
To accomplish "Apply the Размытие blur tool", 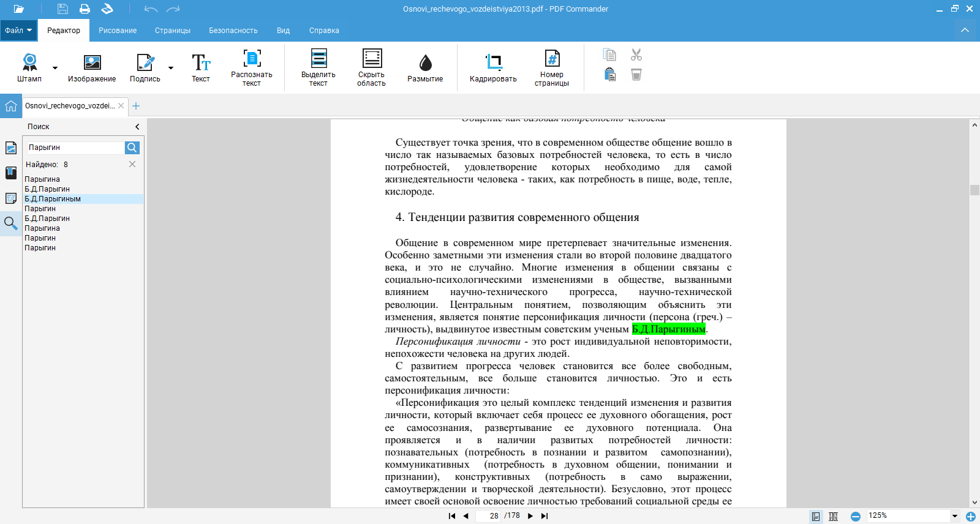I will click(425, 67).
